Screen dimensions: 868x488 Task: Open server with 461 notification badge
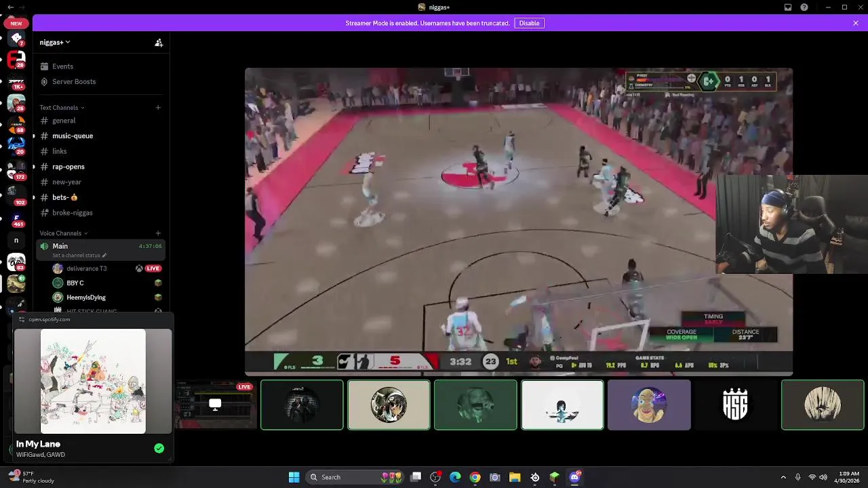pyautogui.click(x=16, y=218)
